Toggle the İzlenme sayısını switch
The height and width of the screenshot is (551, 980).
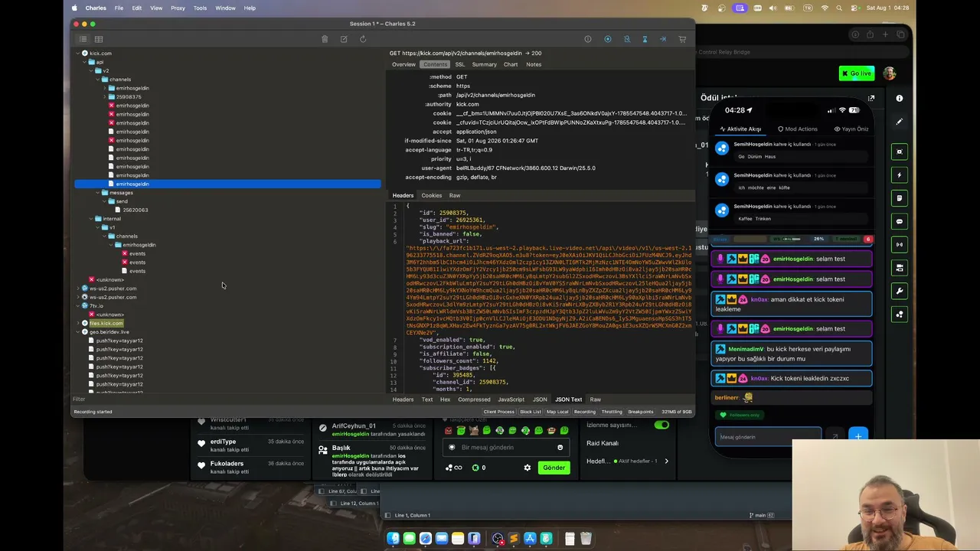661,425
